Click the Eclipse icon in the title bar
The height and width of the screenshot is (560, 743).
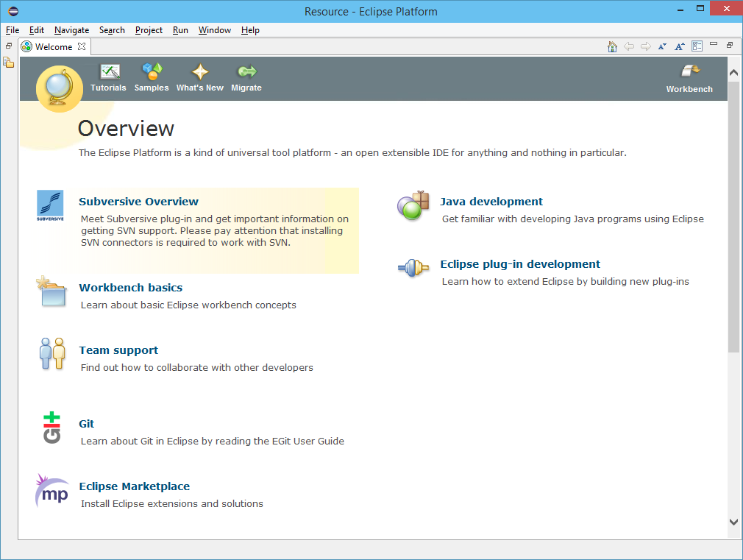point(13,11)
